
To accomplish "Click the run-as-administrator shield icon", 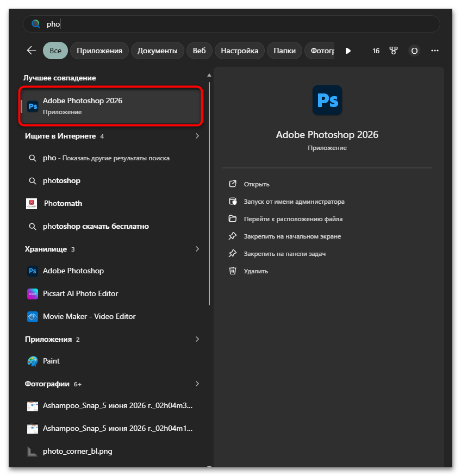I will click(233, 201).
